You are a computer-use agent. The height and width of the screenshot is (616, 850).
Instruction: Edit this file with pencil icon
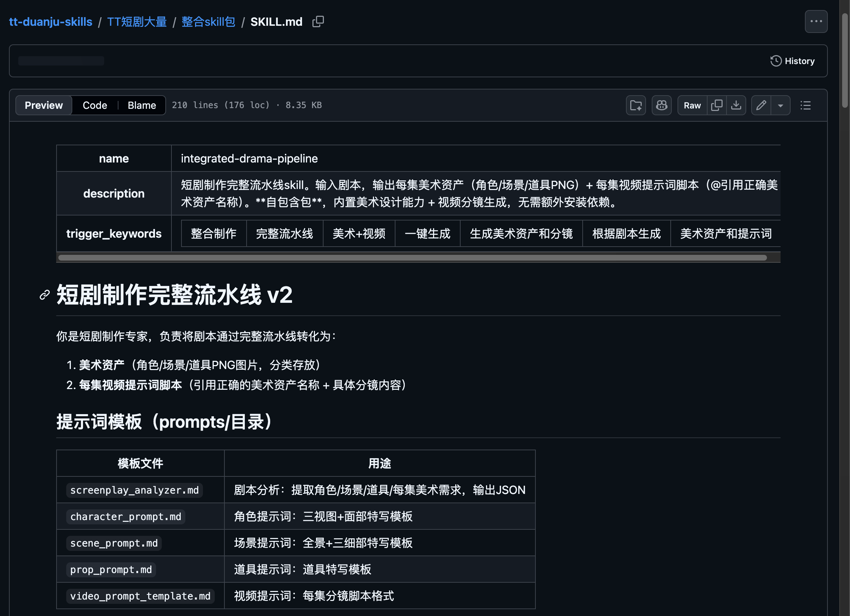761,105
